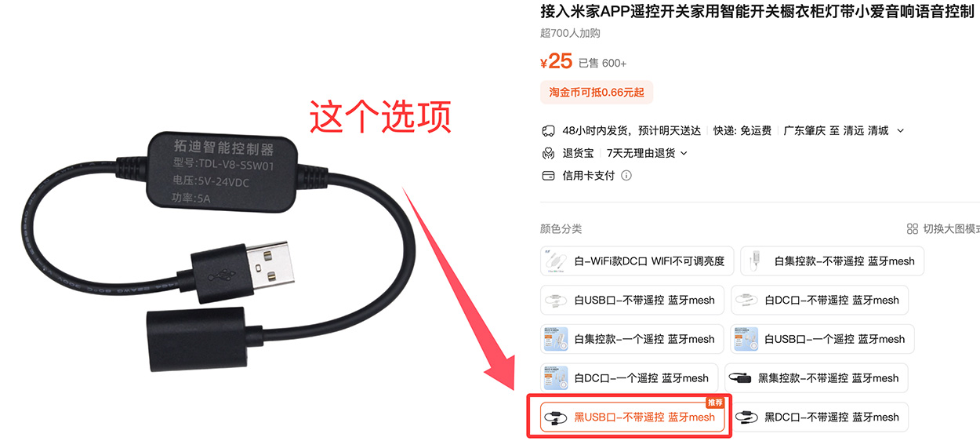
Task: Select 白集控款-一个遥控 蓝牙mesh option
Action: 633,339
